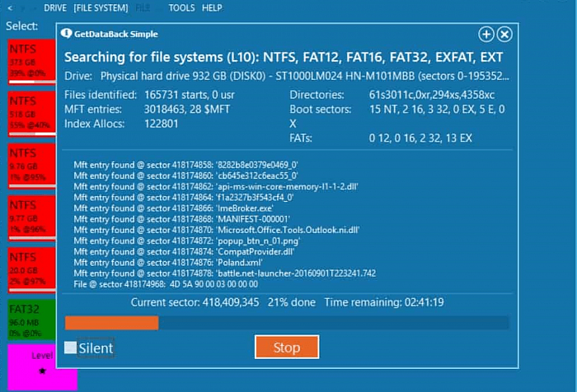The width and height of the screenshot is (577, 392).
Task: Click the 'Microsoft.Office.Tools.Outlook.ni.dll' log line
Action: click(216, 231)
